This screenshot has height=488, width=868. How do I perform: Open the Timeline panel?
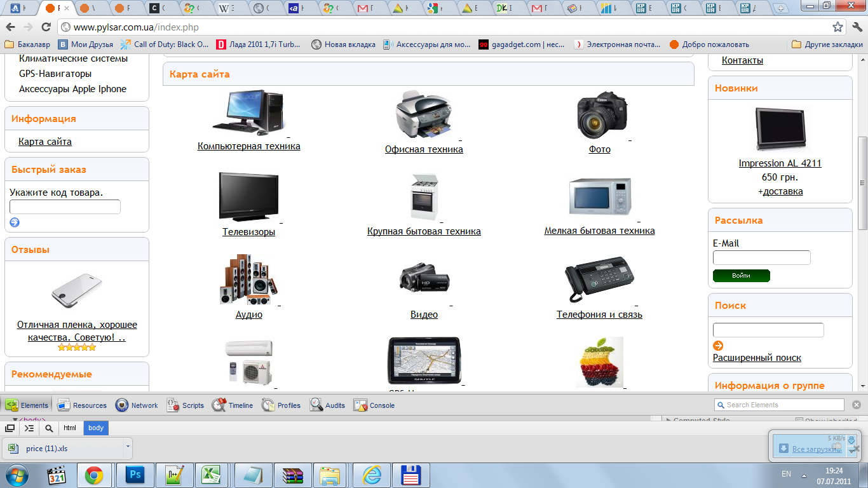(233, 405)
